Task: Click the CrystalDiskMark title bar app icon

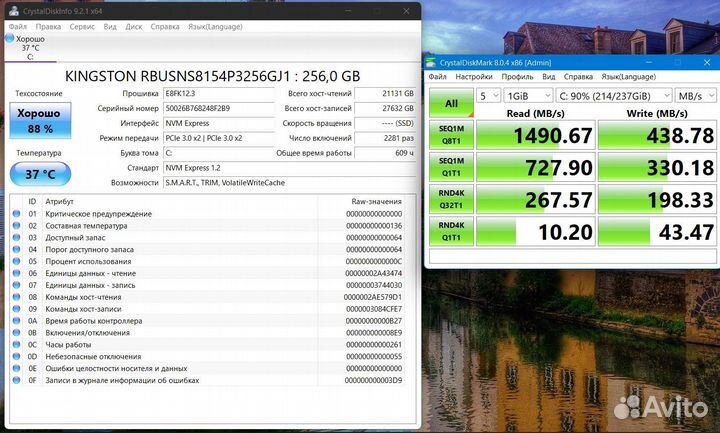Action: click(x=432, y=62)
